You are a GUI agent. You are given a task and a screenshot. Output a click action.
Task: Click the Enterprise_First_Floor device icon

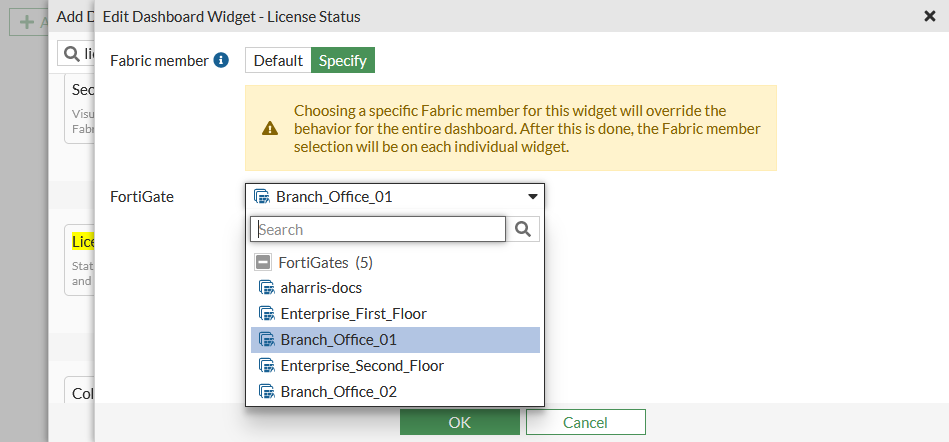[x=266, y=314]
